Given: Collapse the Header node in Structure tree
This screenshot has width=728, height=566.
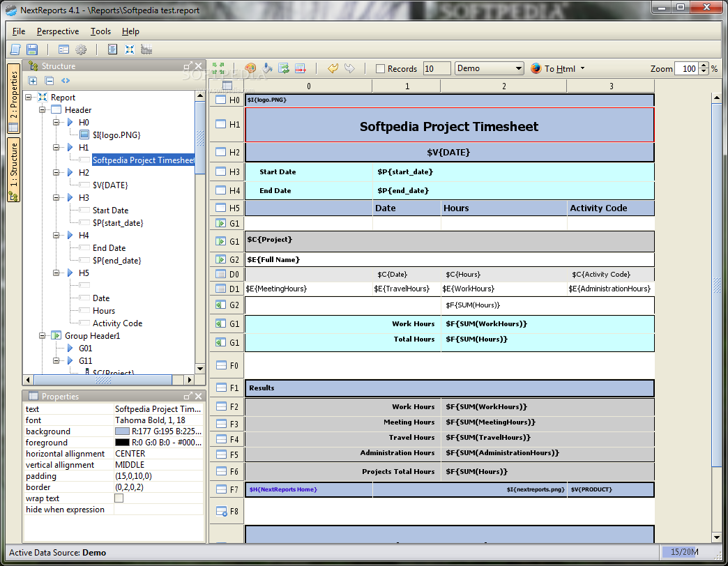Looking at the screenshot, I should tap(43, 109).
